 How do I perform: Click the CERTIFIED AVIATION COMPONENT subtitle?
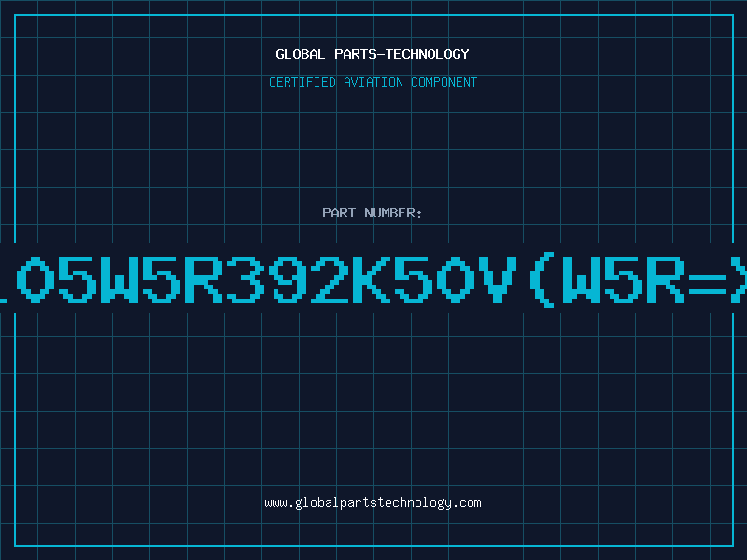pyautogui.click(x=373, y=82)
